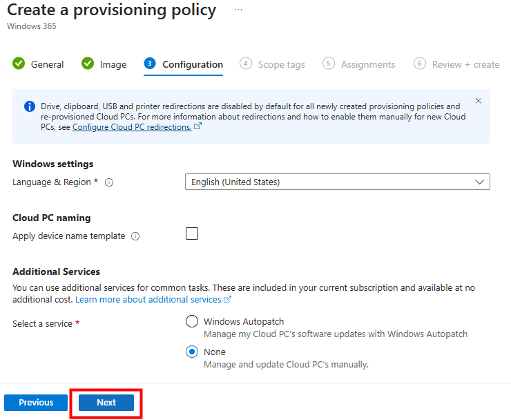This screenshot has width=511, height=420.
Task: Open Learn more about additional services link
Action: pos(148,300)
